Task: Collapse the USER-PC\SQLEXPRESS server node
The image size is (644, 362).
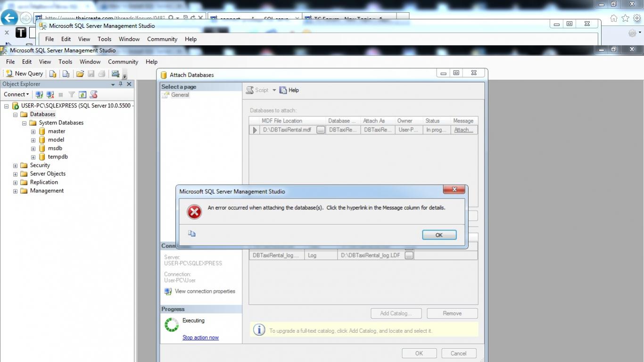Action: [x=7, y=106]
